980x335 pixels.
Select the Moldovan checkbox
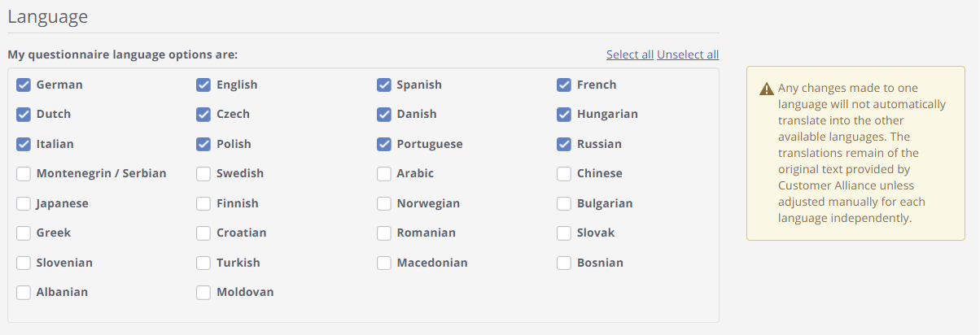click(x=203, y=292)
